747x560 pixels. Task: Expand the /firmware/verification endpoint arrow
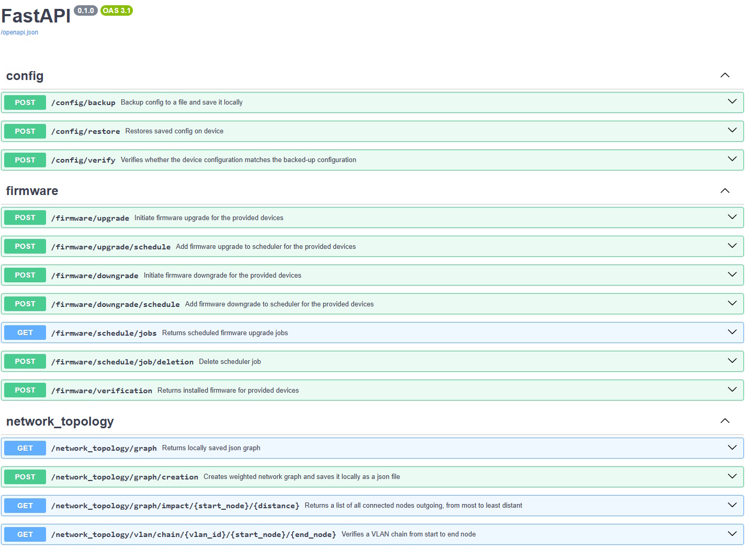[732, 390]
